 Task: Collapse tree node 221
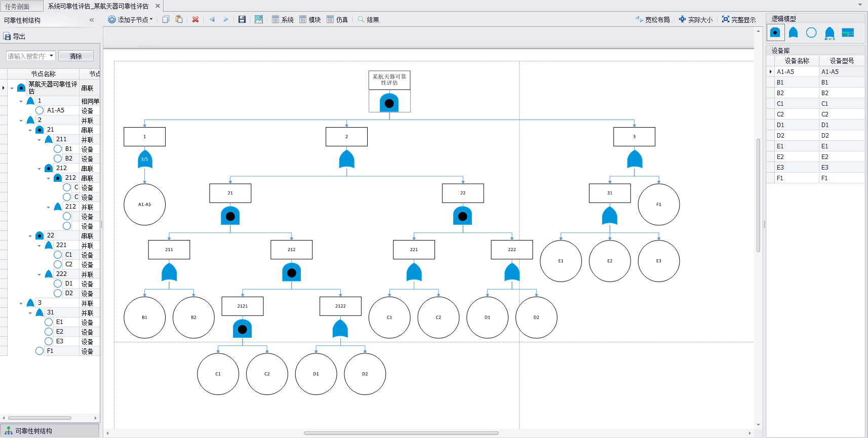pyautogui.click(x=40, y=246)
